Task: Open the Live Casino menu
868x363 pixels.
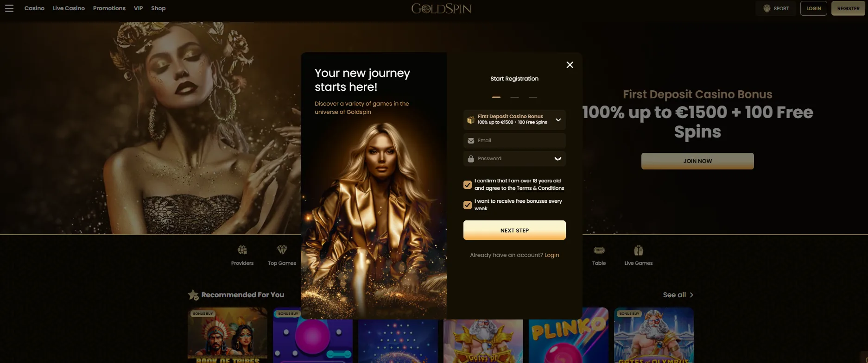Action: click(69, 8)
